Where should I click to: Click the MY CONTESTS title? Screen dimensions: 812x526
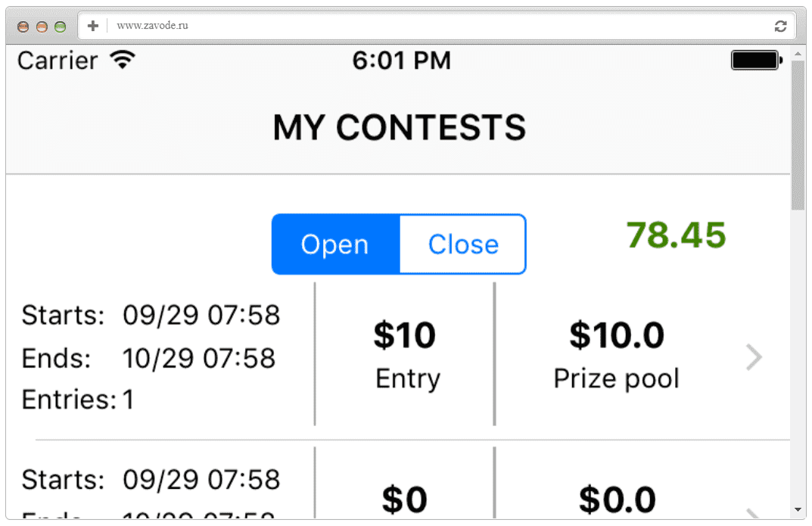[x=400, y=127]
